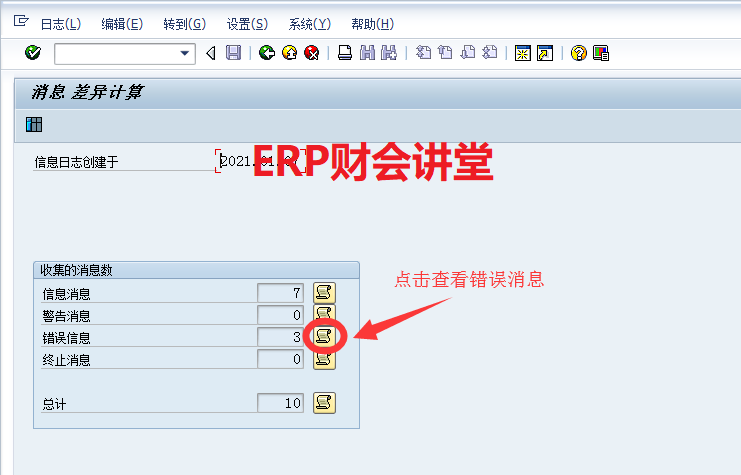
Task: Open Help via yellow question mark icon
Action: pyautogui.click(x=578, y=53)
